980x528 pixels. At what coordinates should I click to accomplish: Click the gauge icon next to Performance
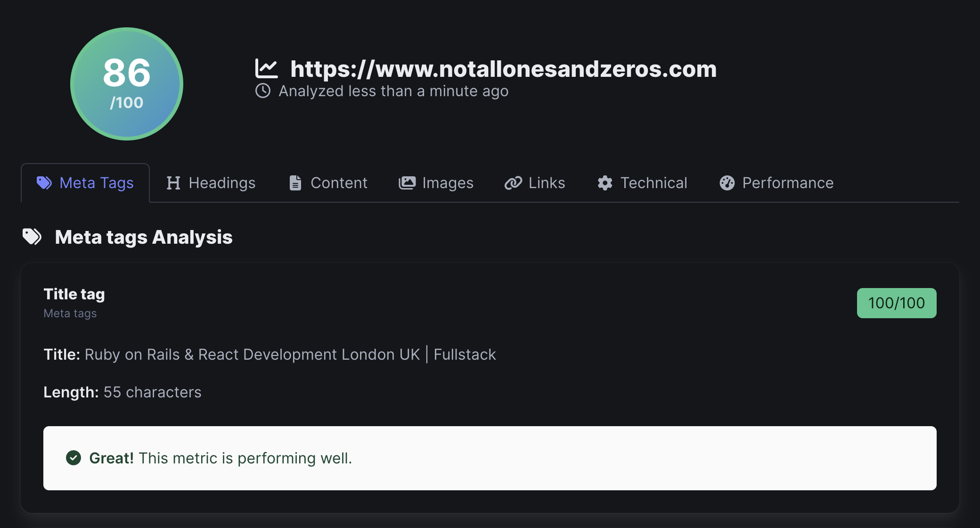tap(727, 183)
